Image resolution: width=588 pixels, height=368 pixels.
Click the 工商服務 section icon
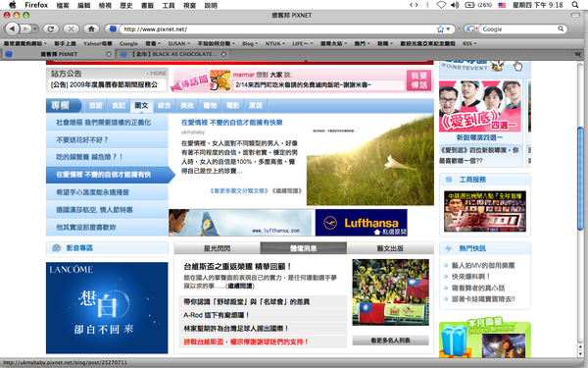tap(449, 180)
